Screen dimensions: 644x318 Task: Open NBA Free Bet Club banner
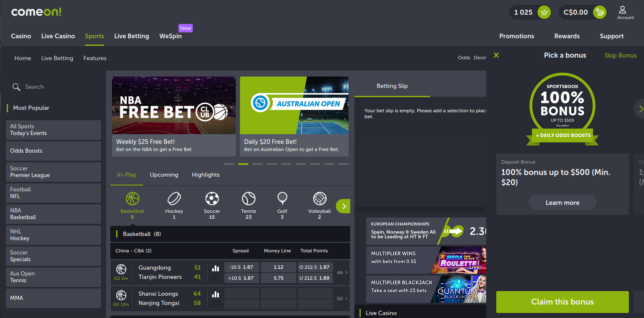[x=174, y=117]
